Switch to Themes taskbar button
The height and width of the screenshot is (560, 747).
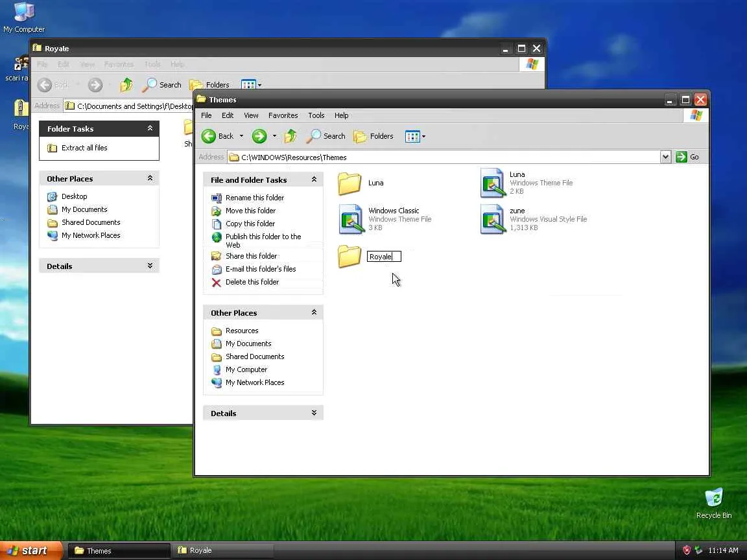pyautogui.click(x=119, y=550)
